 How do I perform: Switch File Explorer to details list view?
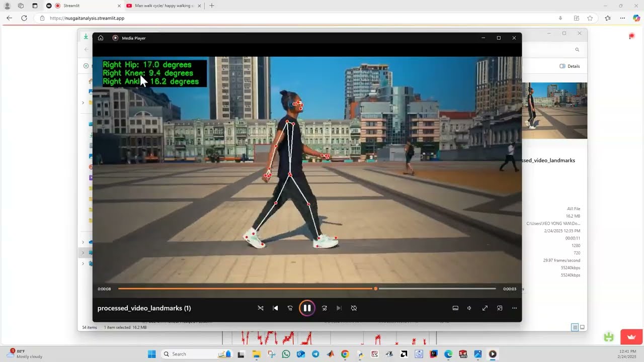click(575, 327)
